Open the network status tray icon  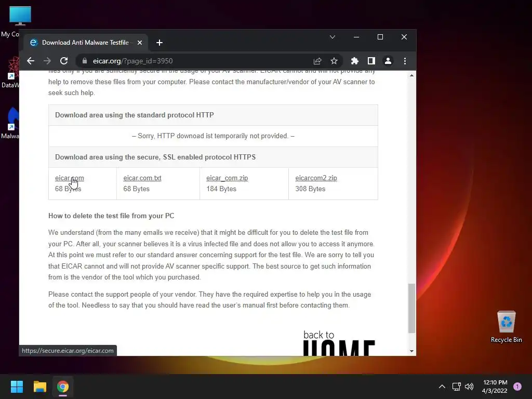pos(456,387)
